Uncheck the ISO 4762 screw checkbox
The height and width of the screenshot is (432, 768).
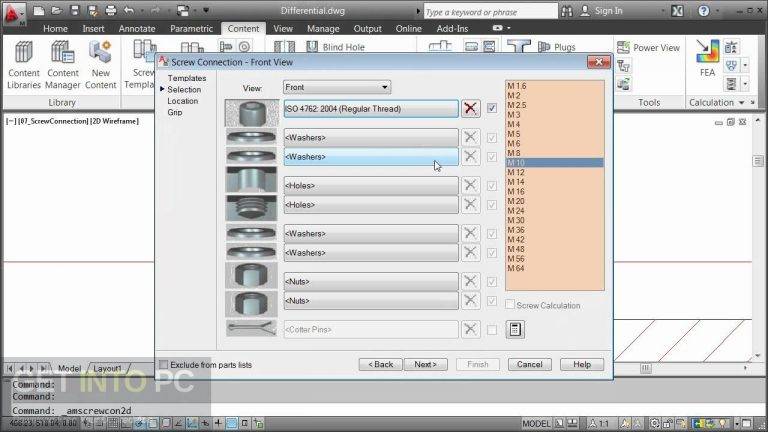pos(492,108)
